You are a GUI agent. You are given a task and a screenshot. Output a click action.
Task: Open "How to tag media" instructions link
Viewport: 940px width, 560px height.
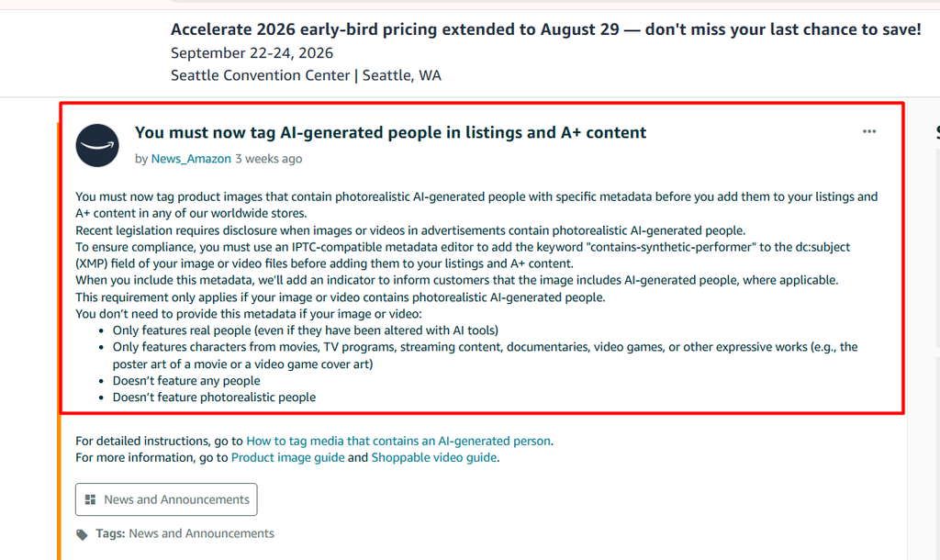[x=398, y=442]
